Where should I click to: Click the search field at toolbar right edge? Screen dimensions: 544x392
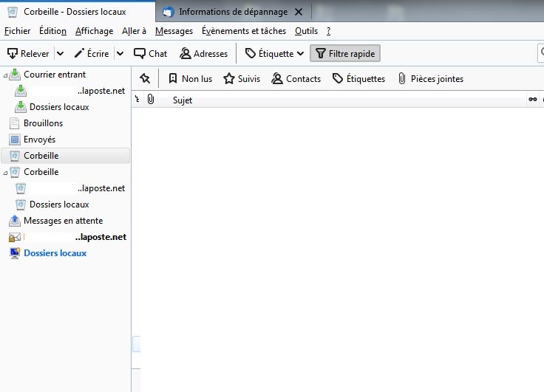tap(540, 53)
